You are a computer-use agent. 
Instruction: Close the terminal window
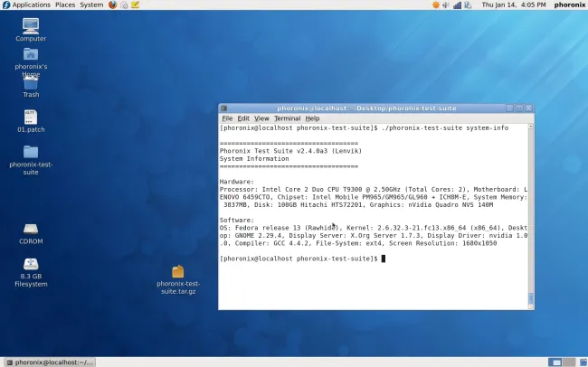point(529,108)
